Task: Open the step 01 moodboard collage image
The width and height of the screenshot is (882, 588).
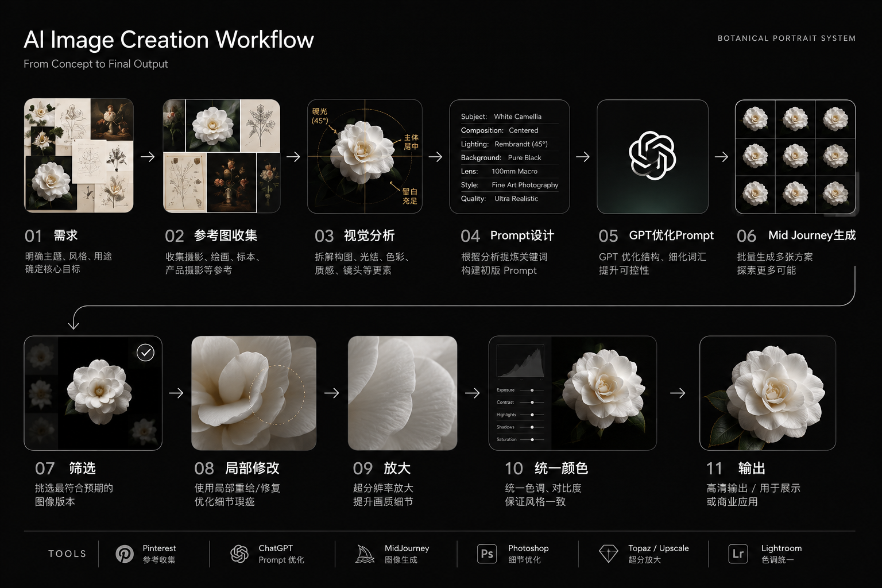Action: click(x=79, y=156)
